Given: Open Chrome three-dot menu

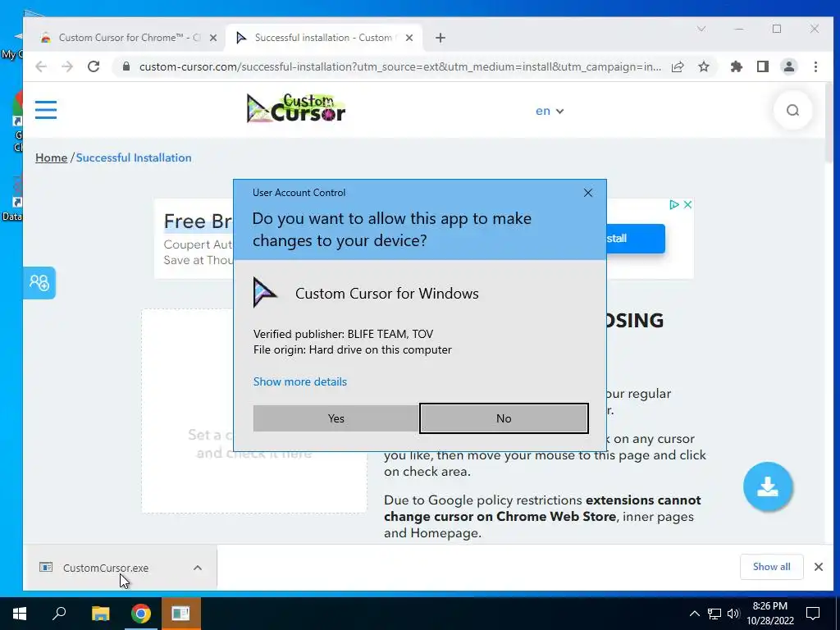Looking at the screenshot, I should tap(815, 66).
